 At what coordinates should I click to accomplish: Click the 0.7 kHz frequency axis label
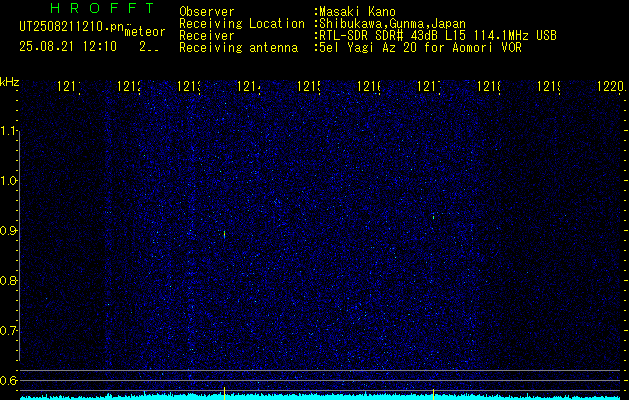tap(8, 331)
